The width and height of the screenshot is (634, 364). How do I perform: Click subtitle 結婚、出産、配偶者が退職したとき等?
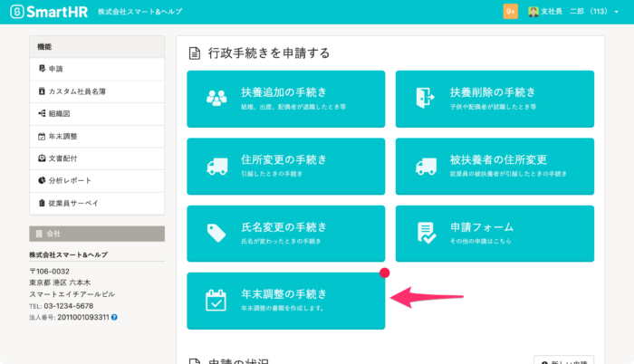(293, 107)
